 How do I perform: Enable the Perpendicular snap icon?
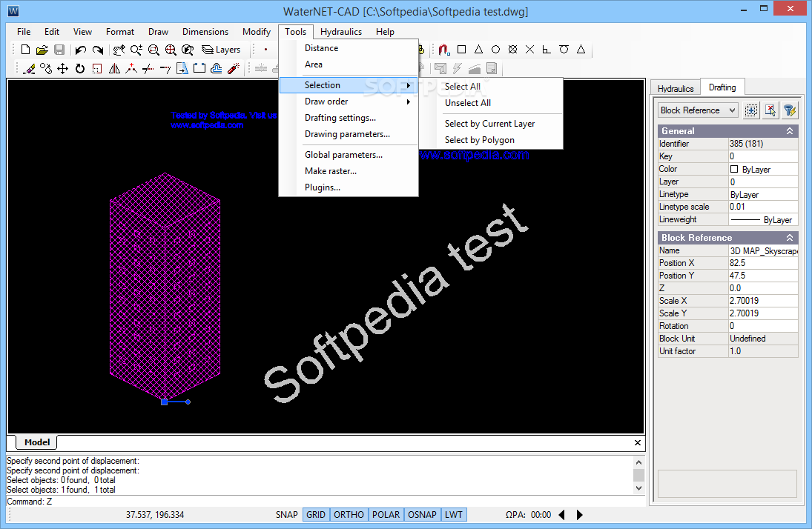click(547, 50)
